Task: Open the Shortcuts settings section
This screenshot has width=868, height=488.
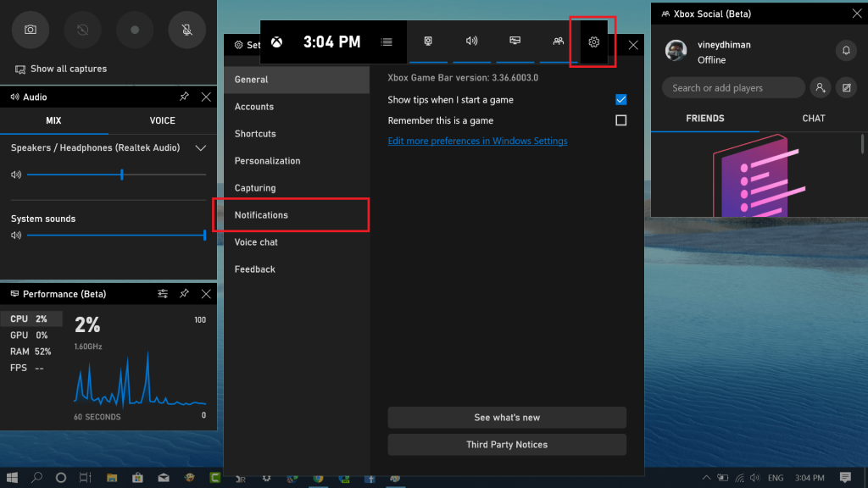Action: pos(297,134)
